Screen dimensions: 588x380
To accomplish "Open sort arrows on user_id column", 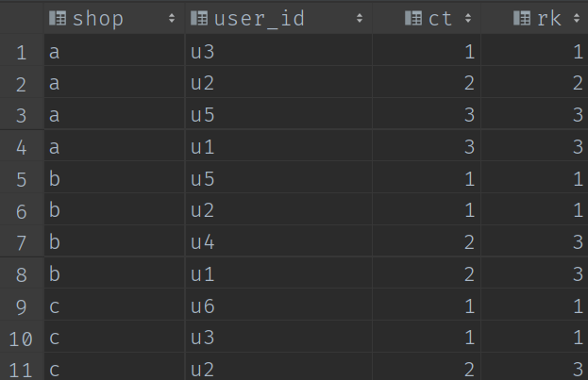I will tap(360, 18).
